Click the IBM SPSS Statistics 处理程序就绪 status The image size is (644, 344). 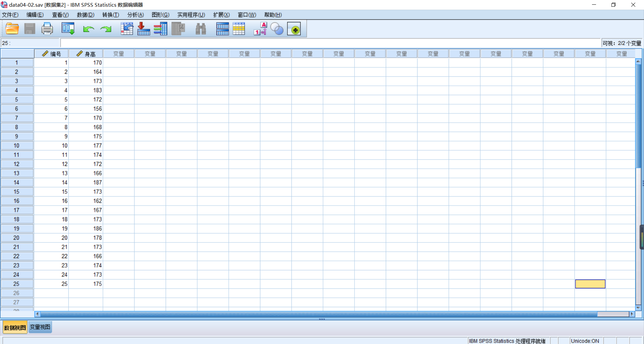507,341
